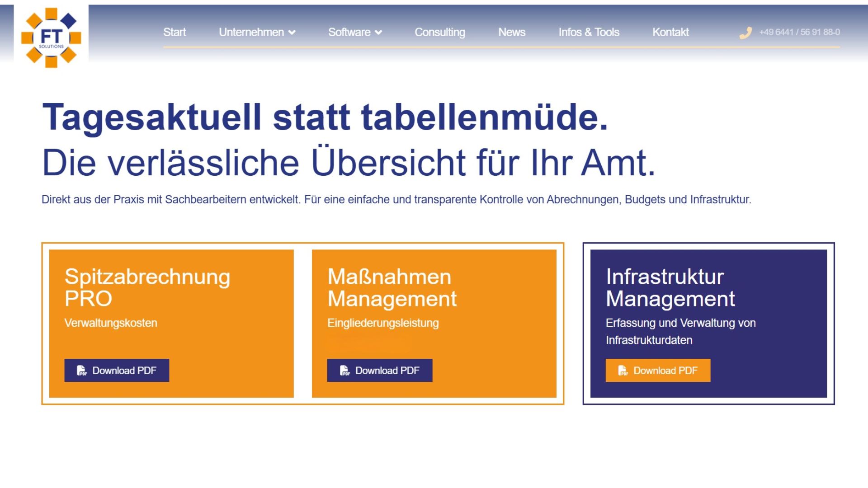Open the Consulting page
868x488 pixels.
(x=440, y=32)
